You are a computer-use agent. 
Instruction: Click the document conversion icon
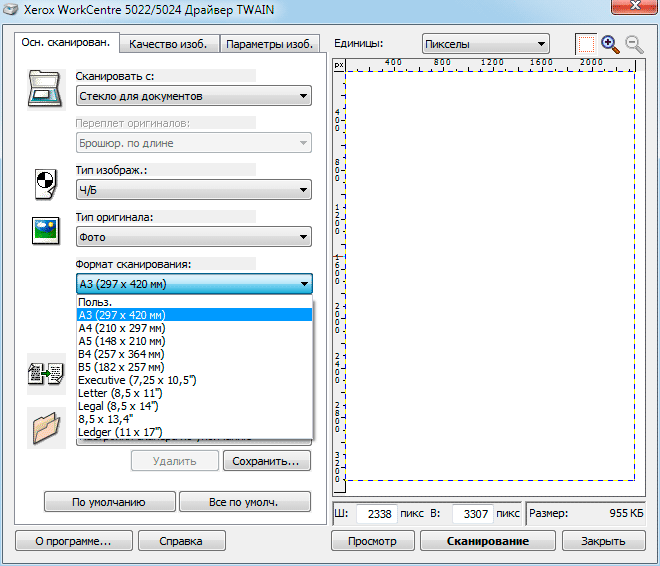coord(46,374)
